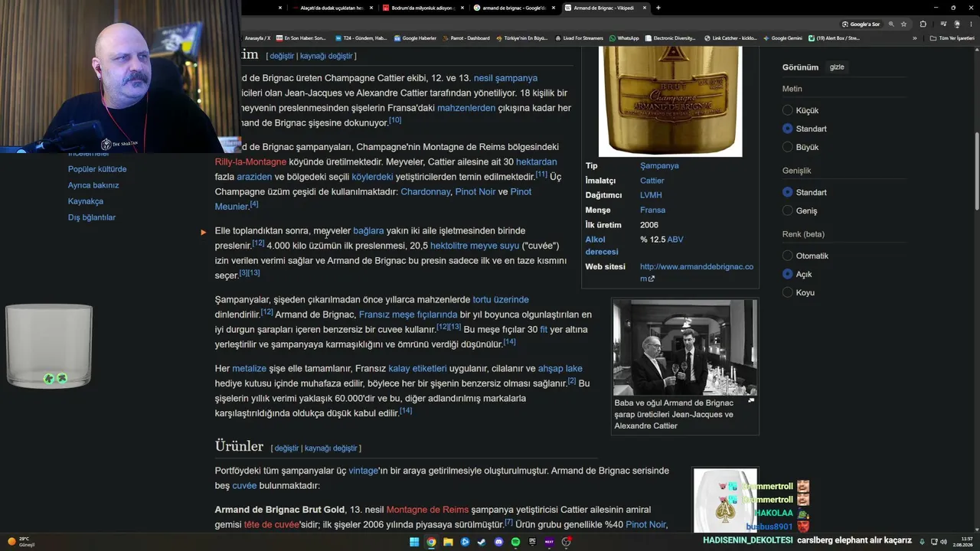Close the Armand de Brignac Vikipedi tab

coord(645,8)
